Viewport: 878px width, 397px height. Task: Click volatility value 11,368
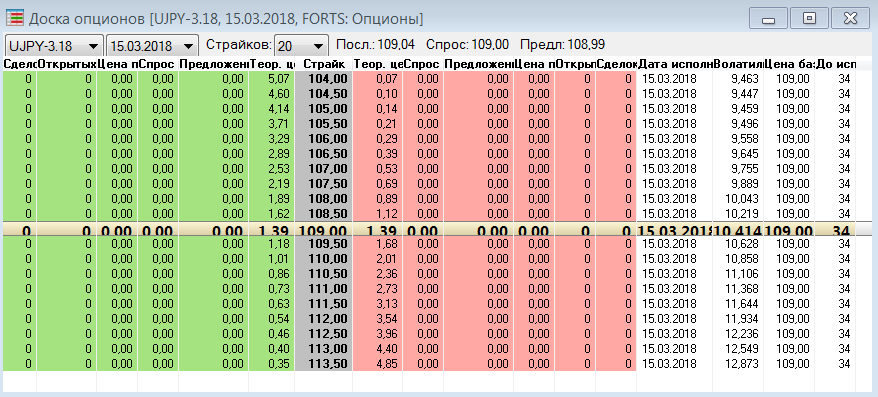pyautogui.click(x=737, y=289)
